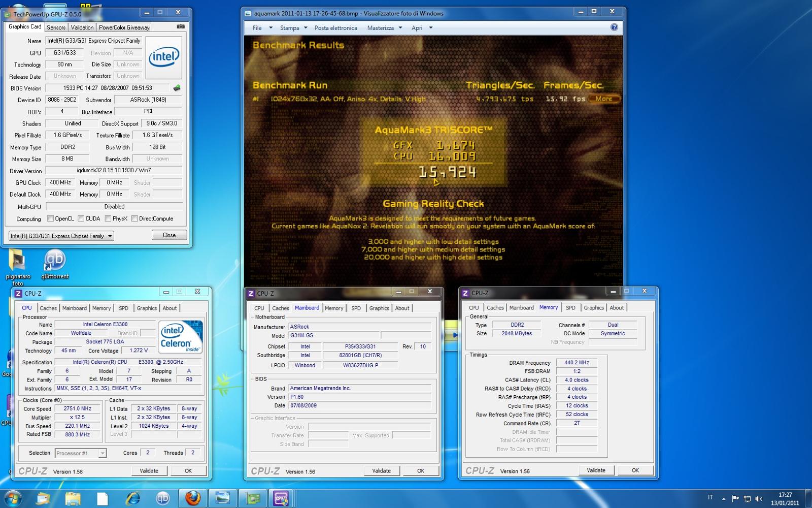The height and width of the screenshot is (508, 812).
Task: Switch to the GPU-Z Validation tab
Action: [82, 27]
